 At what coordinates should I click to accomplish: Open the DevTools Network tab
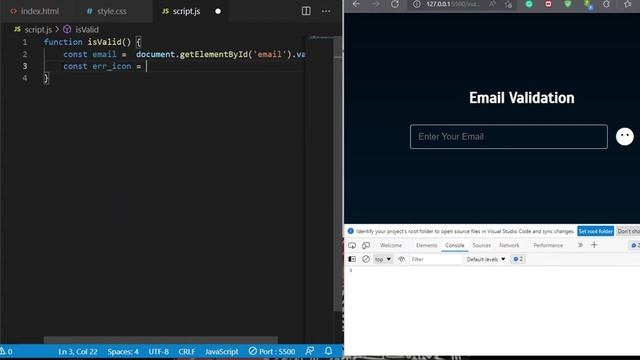(x=509, y=245)
